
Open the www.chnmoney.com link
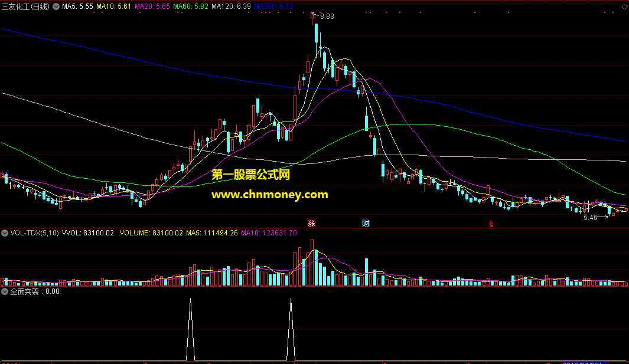[269, 195]
